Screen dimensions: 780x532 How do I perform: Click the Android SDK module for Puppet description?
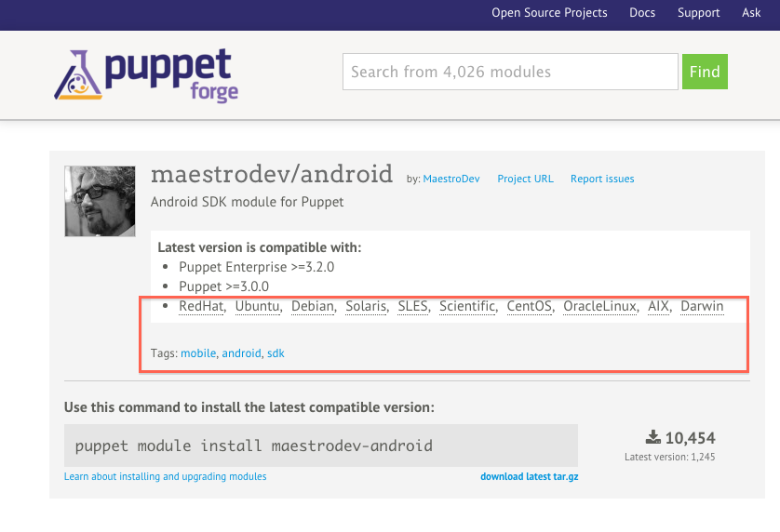coord(248,202)
